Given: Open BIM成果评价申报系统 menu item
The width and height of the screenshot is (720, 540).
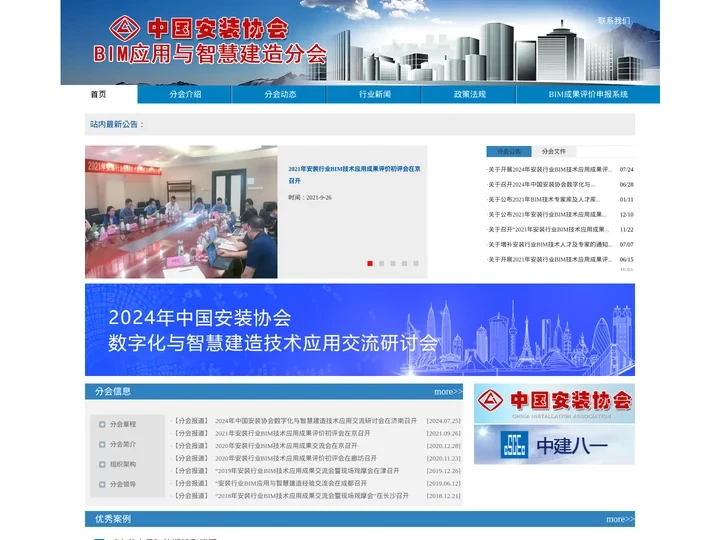Looking at the screenshot, I should [588, 94].
